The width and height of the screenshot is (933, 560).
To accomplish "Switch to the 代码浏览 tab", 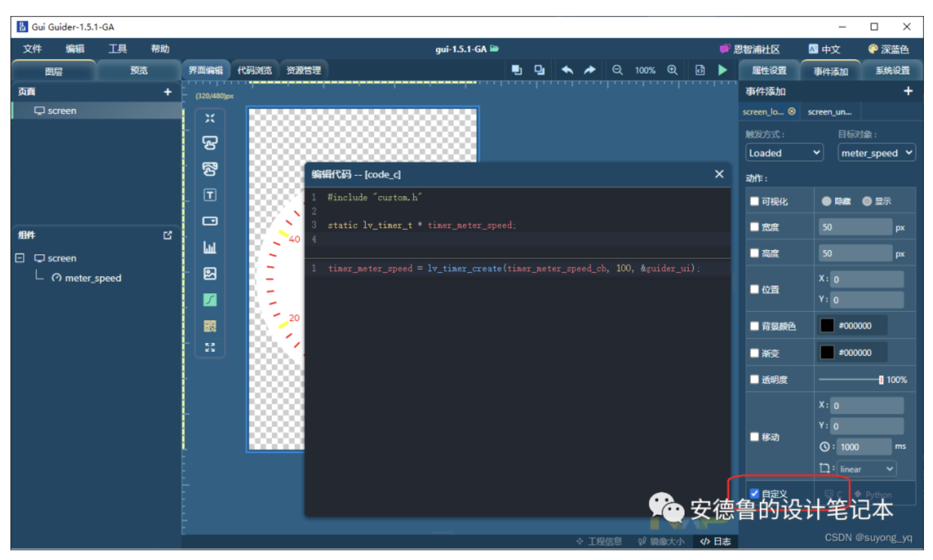I will [x=254, y=70].
